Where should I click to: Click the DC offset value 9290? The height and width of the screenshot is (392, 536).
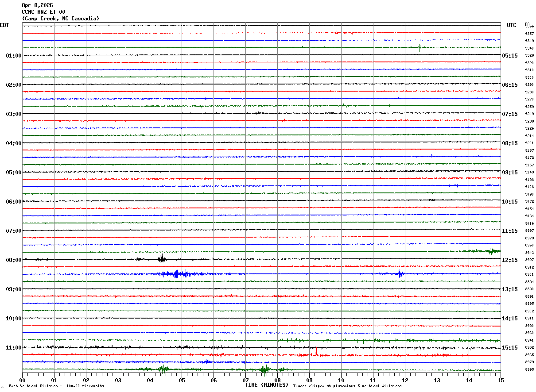[x=529, y=85]
